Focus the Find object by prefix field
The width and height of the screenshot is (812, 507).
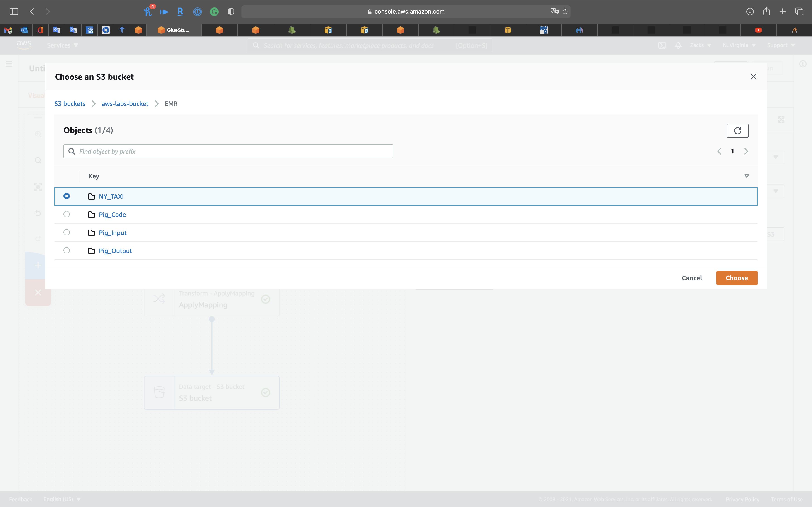click(x=228, y=151)
